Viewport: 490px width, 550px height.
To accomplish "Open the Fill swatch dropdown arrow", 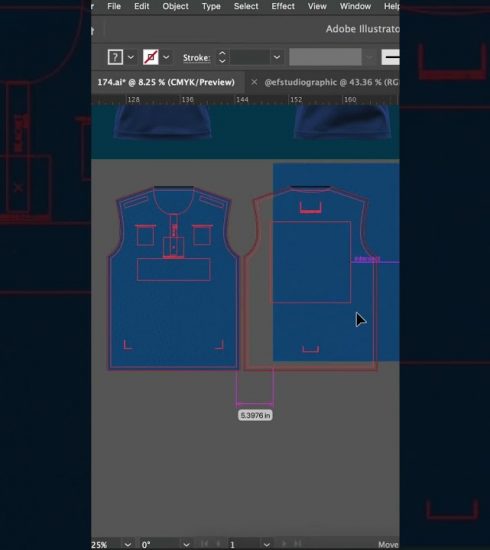I will 130,57.
